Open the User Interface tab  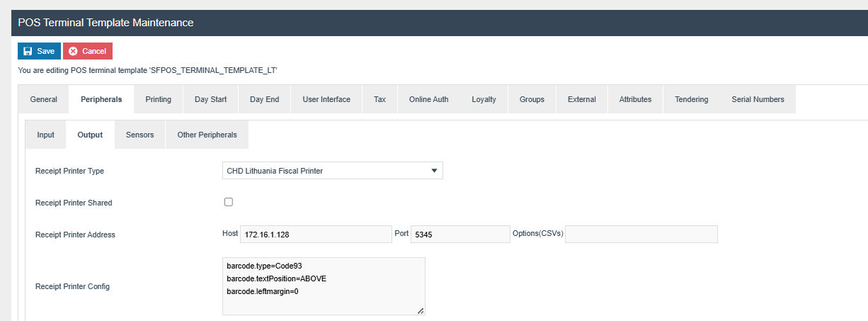tap(326, 99)
